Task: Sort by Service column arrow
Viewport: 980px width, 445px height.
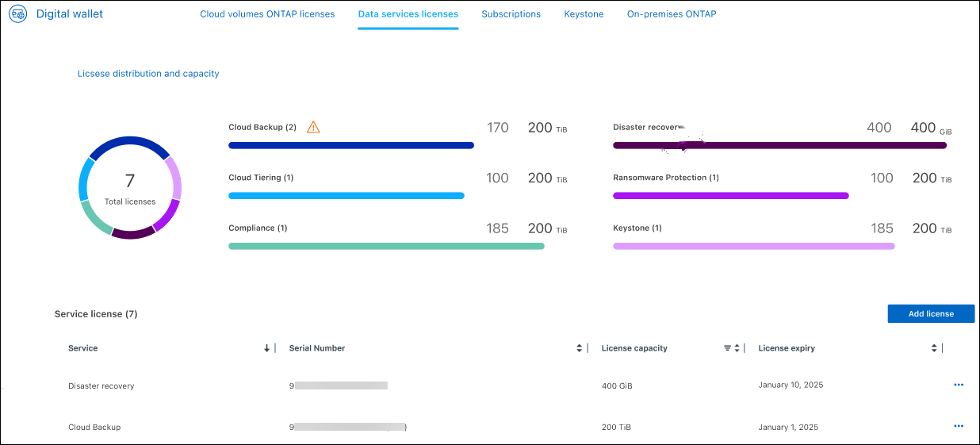Action: coord(266,348)
